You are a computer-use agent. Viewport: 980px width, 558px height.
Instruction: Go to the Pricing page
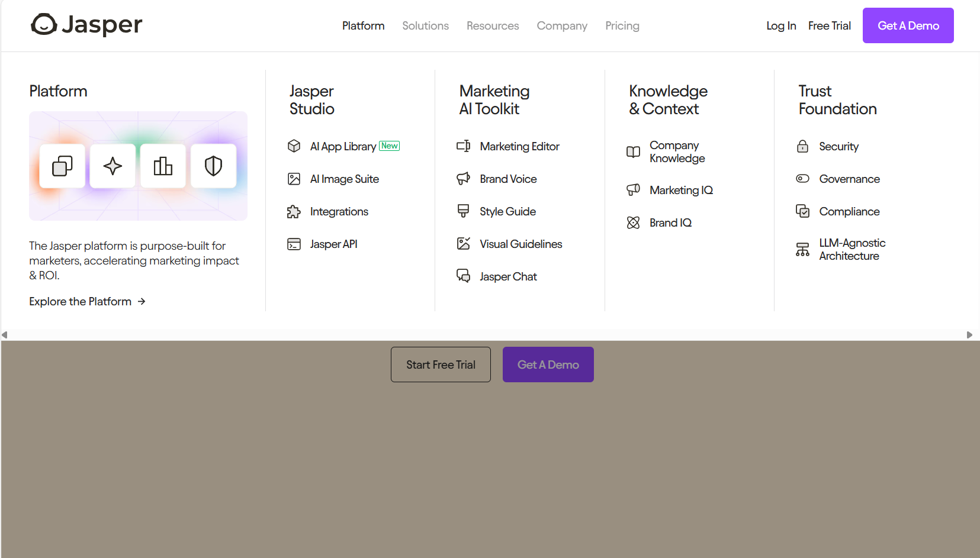[x=622, y=25]
